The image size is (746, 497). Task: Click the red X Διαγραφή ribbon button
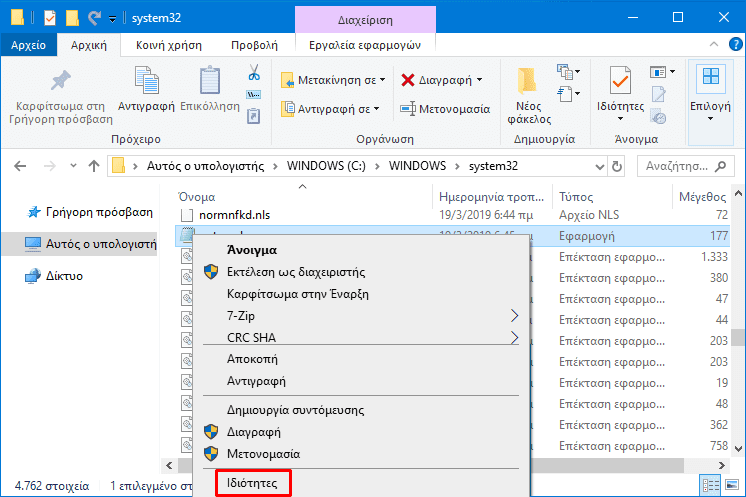(441, 80)
